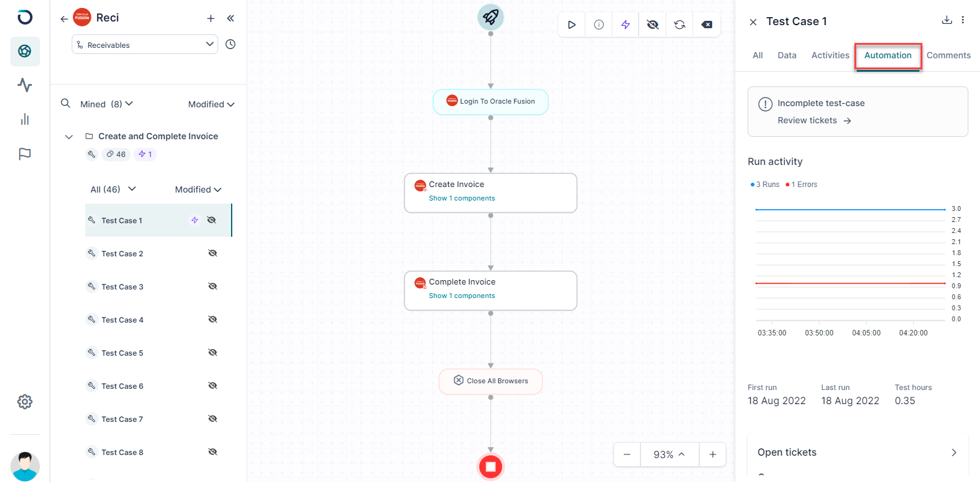Click the wrench icon under folder name

coord(91,155)
